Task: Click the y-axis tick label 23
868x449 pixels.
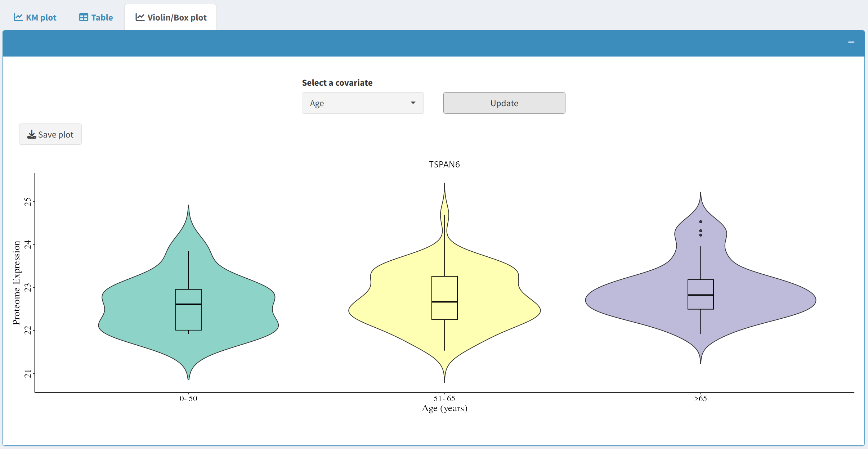Action: 28,288
